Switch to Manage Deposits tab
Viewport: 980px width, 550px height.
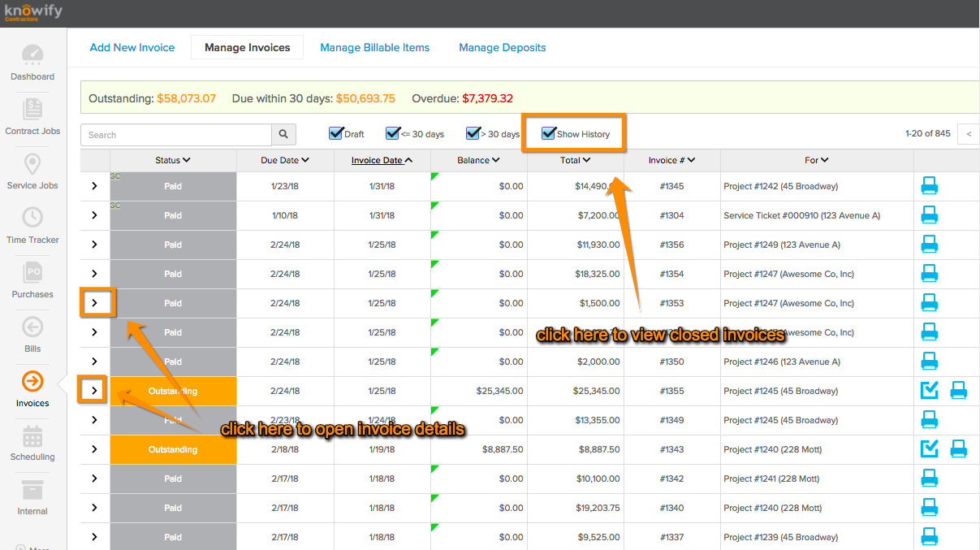(x=503, y=47)
